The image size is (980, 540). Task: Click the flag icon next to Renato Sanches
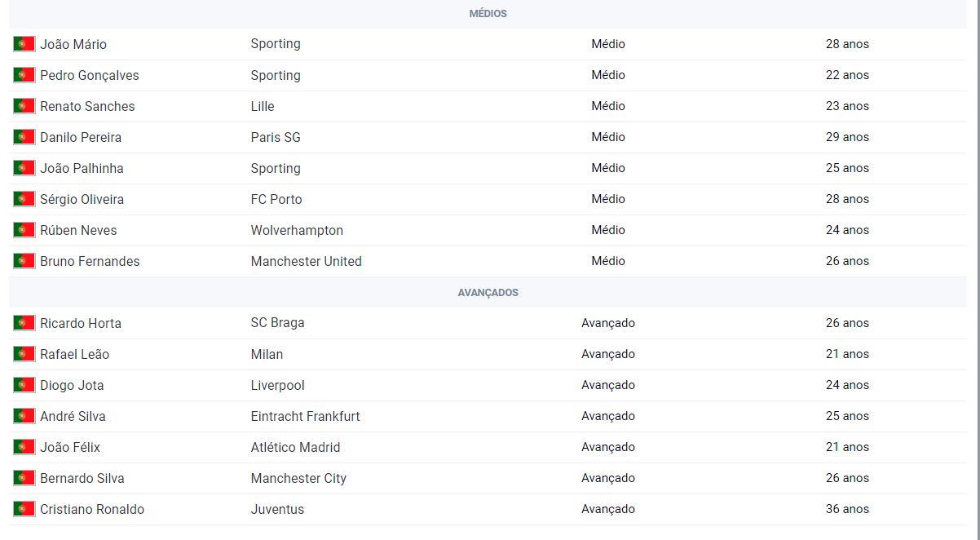click(x=24, y=106)
